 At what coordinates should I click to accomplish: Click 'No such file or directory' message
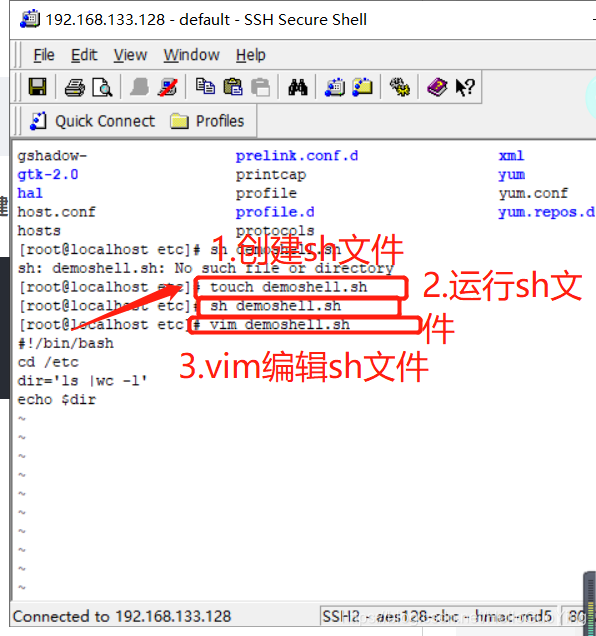[284, 268]
